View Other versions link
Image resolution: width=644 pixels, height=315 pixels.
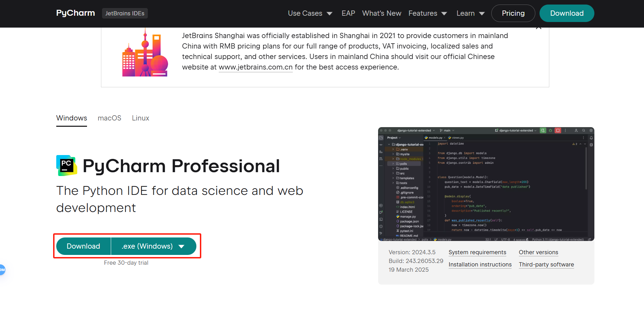[538, 252]
